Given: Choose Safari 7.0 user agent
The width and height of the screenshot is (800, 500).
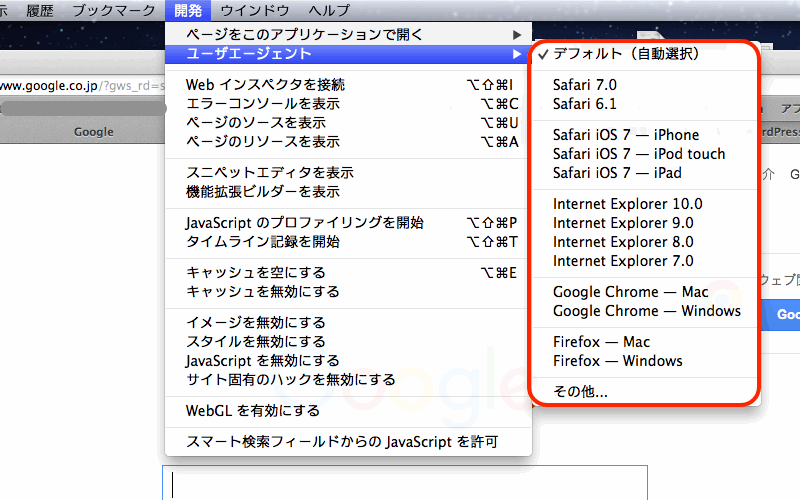Looking at the screenshot, I should point(585,85).
